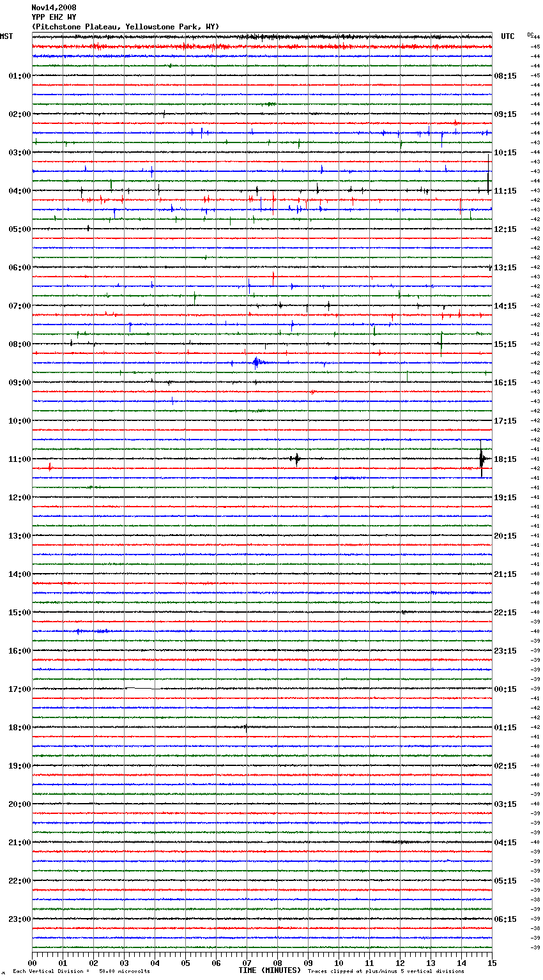Click the 21:15 UTC time label
Image resolution: width=543 pixels, height=980 pixels.
tap(505, 574)
